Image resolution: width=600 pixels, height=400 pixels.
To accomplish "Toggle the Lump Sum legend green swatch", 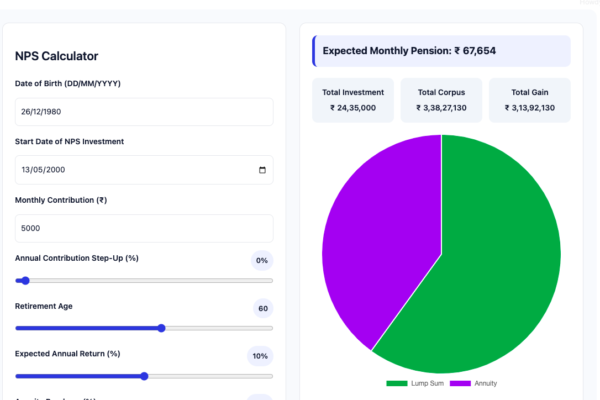I will tap(397, 383).
